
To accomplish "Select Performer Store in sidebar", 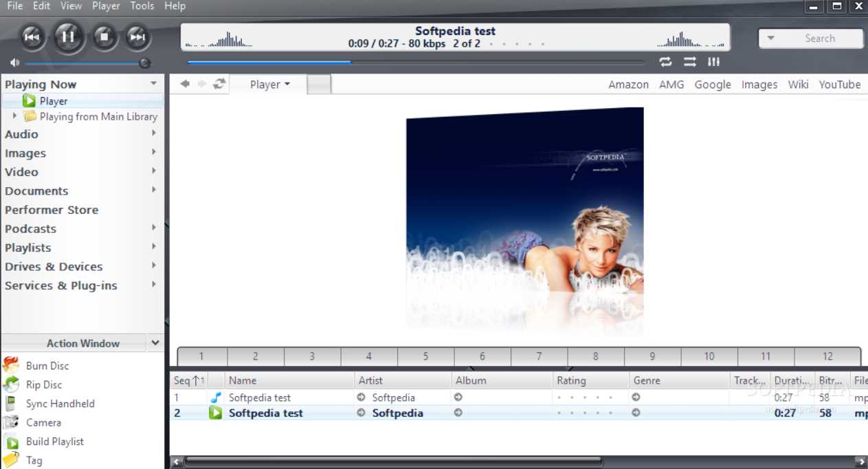I will pos(52,210).
